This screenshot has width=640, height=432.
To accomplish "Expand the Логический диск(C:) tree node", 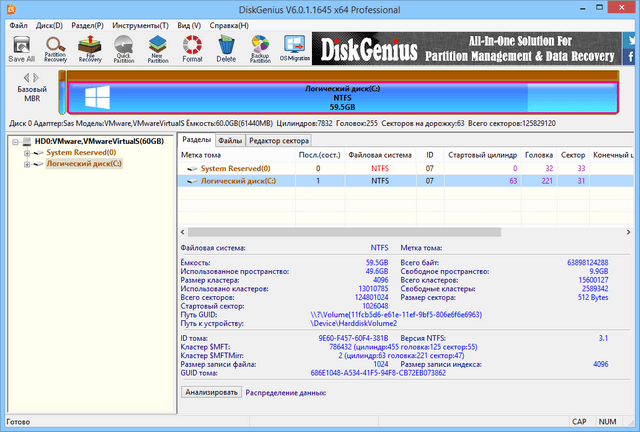I will 26,164.
